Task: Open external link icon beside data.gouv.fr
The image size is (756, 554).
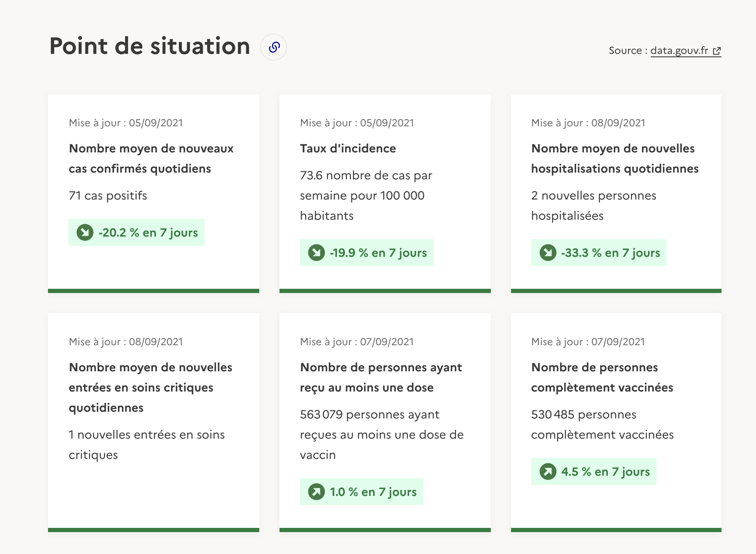Action: click(x=716, y=51)
